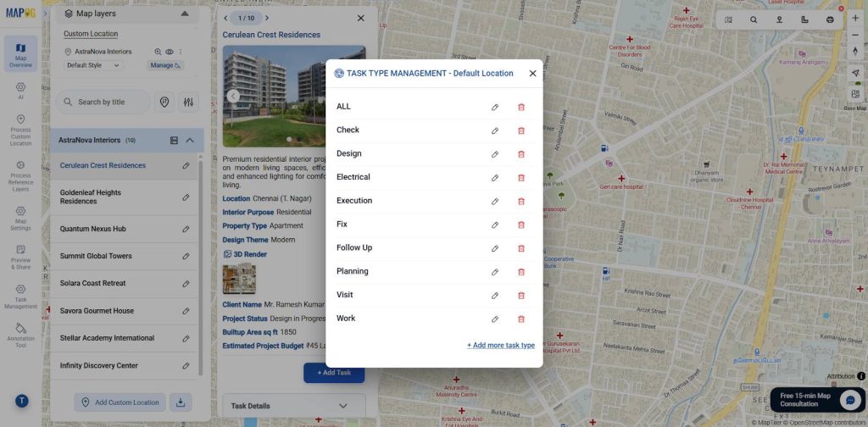Image resolution: width=868 pixels, height=427 pixels.
Task: Open the Default Style dropdown
Action: (x=92, y=65)
